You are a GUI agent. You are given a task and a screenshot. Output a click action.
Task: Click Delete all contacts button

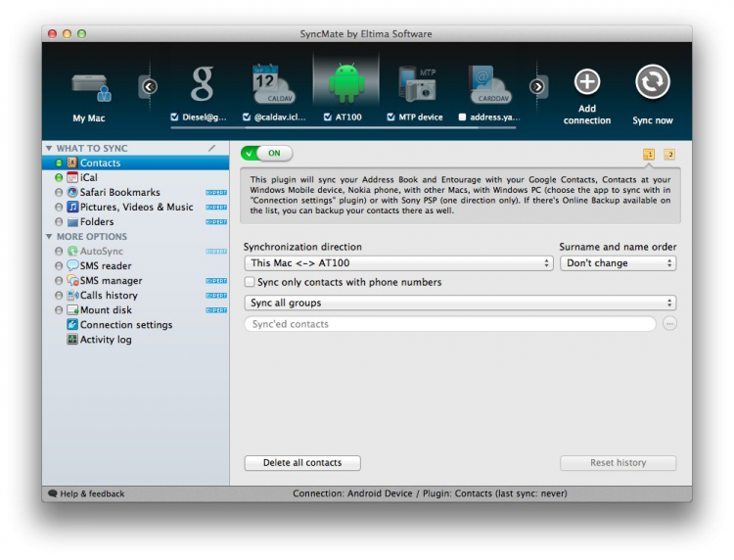[302, 463]
